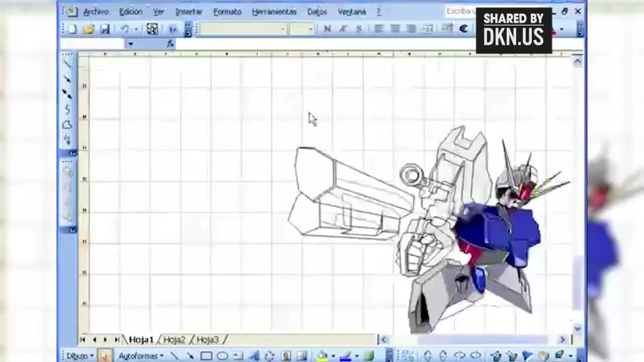The height and width of the screenshot is (362, 644).
Task: Open the Herramientas menu
Action: [274, 12]
